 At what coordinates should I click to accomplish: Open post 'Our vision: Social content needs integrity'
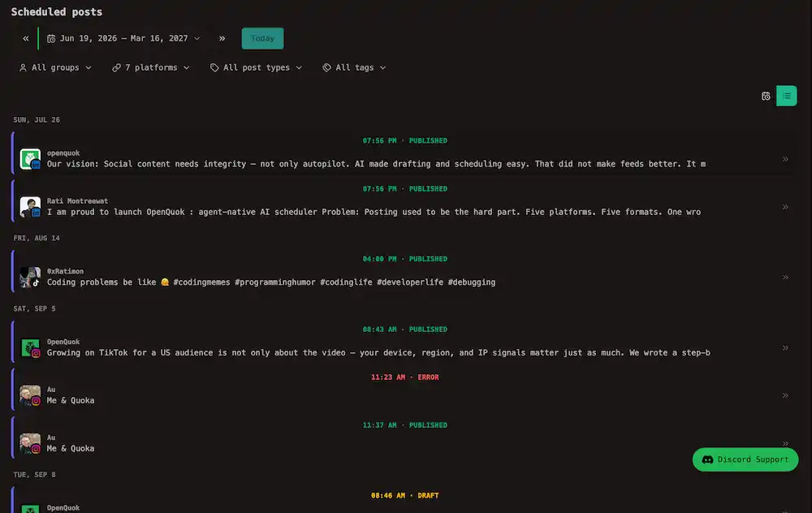click(376, 164)
